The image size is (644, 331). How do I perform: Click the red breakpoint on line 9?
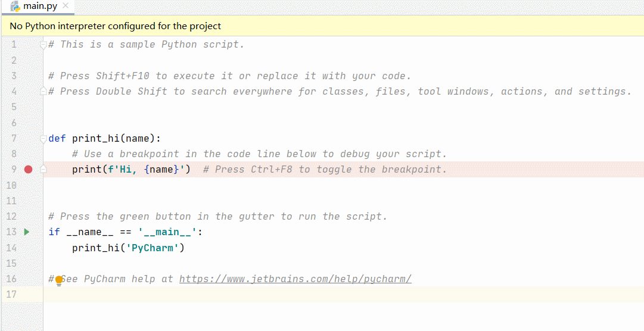(x=28, y=169)
